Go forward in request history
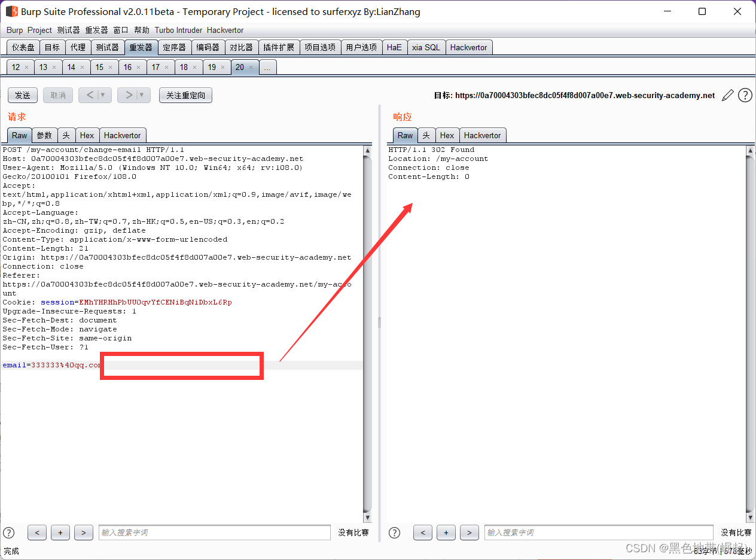 point(128,95)
